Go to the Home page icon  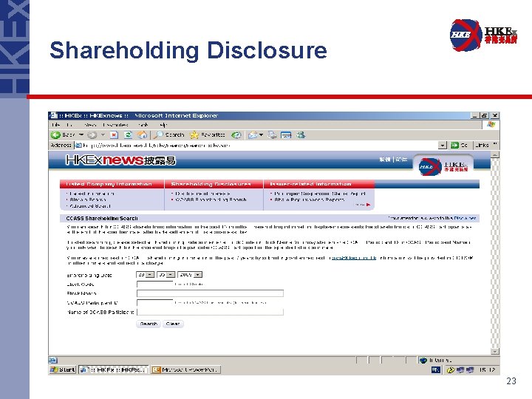[142, 135]
